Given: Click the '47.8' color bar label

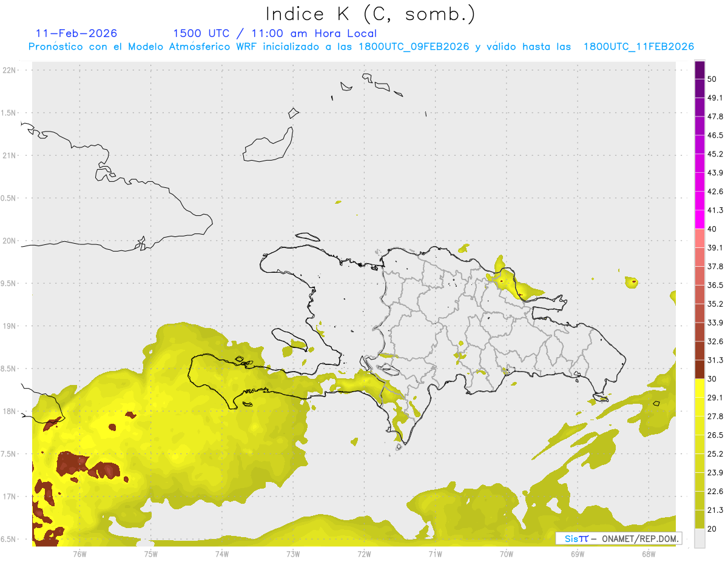Looking at the screenshot, I should [716, 116].
